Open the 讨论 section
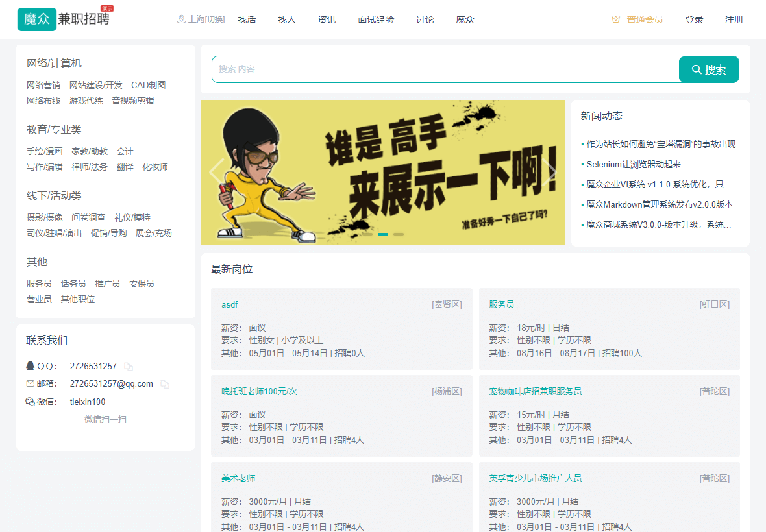This screenshot has width=766, height=532. coord(425,19)
